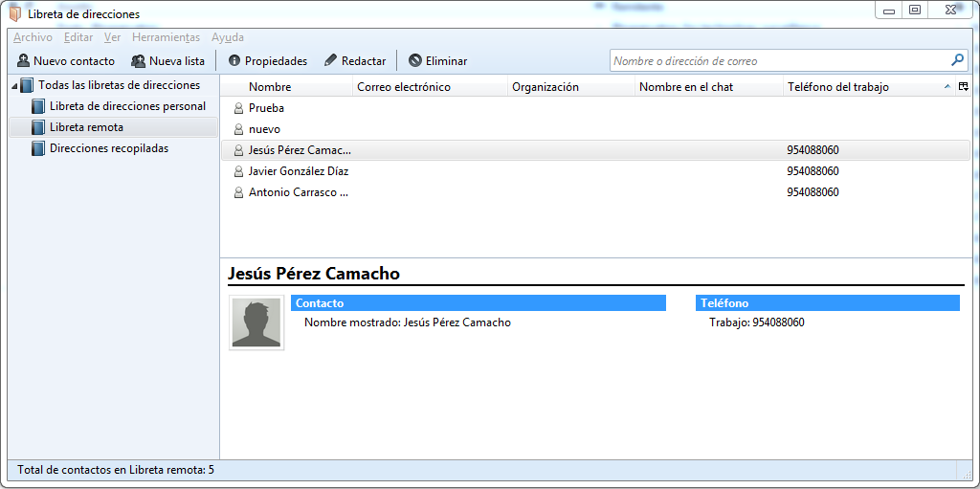Select the Javier González Díaz contact row
Viewport: 980px width, 489px height.
(595, 171)
